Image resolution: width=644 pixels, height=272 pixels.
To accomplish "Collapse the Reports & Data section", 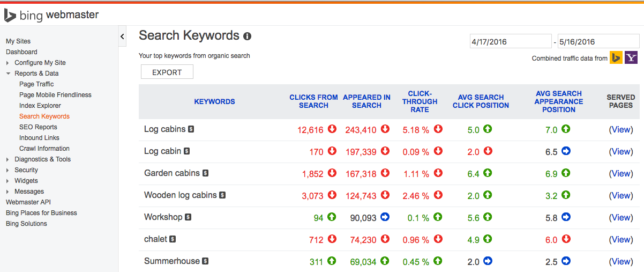I will (x=9, y=73).
